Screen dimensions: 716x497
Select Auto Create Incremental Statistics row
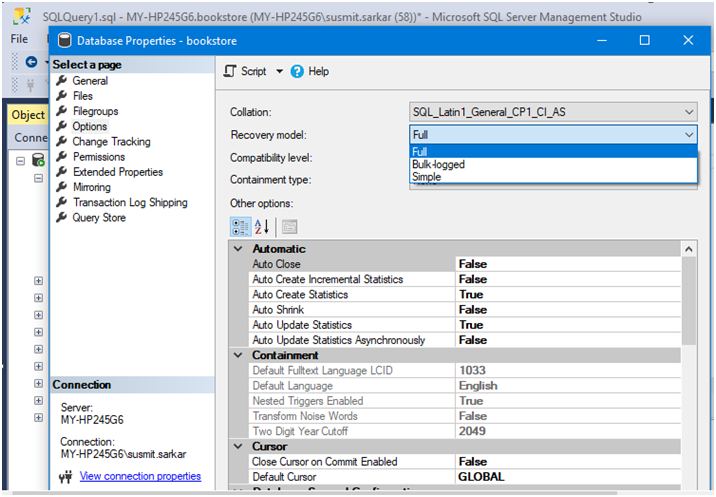[464, 279]
